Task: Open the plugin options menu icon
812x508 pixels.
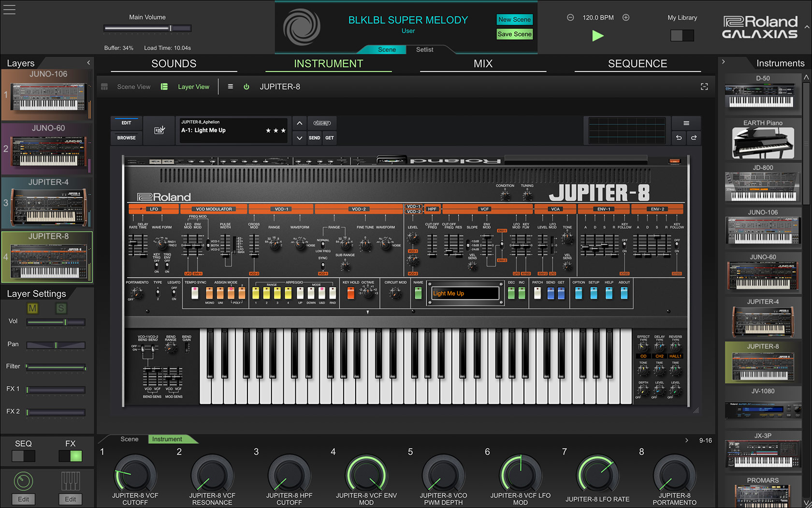Action: click(686, 123)
